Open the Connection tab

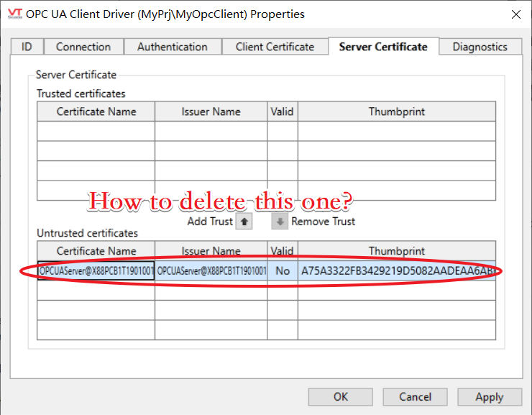[83, 47]
